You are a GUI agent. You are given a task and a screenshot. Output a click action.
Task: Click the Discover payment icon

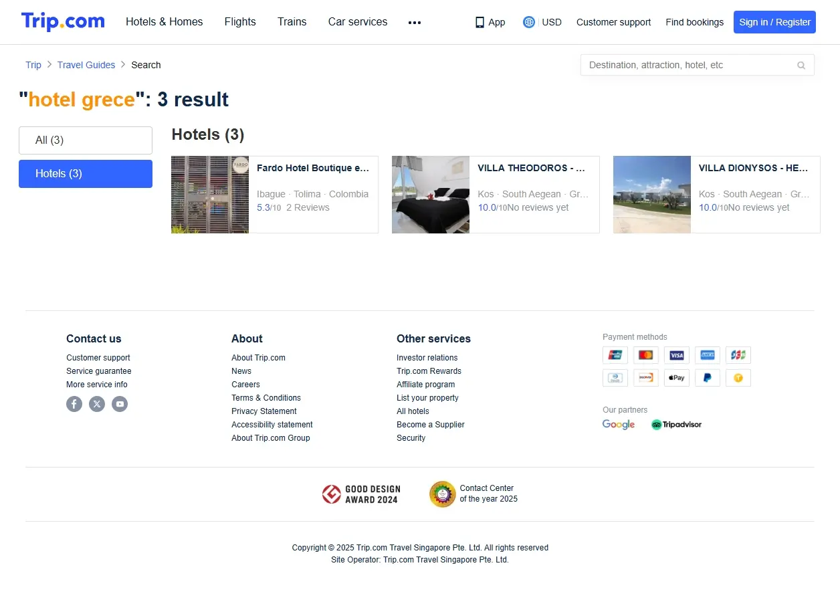[646, 378]
